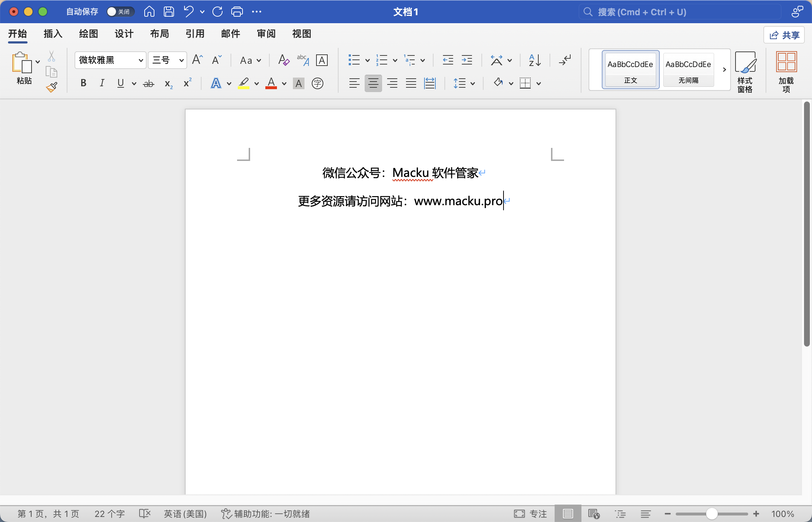Redo the last action
812x522 pixels.
point(217,12)
